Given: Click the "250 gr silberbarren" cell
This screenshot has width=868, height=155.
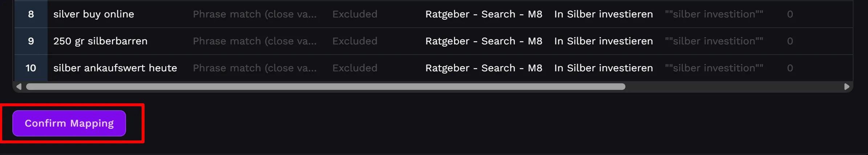Looking at the screenshot, I should coord(100,41).
